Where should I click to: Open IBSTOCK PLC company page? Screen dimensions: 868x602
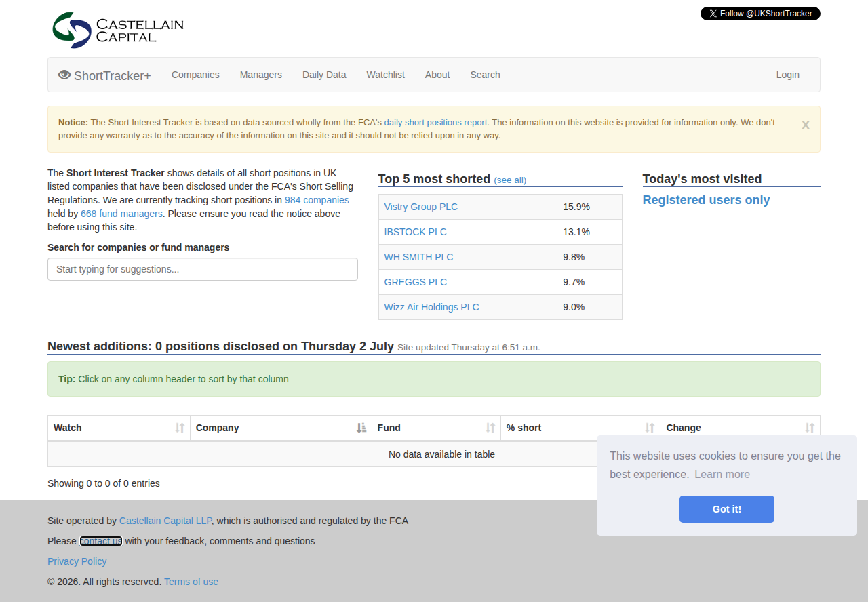416,232
